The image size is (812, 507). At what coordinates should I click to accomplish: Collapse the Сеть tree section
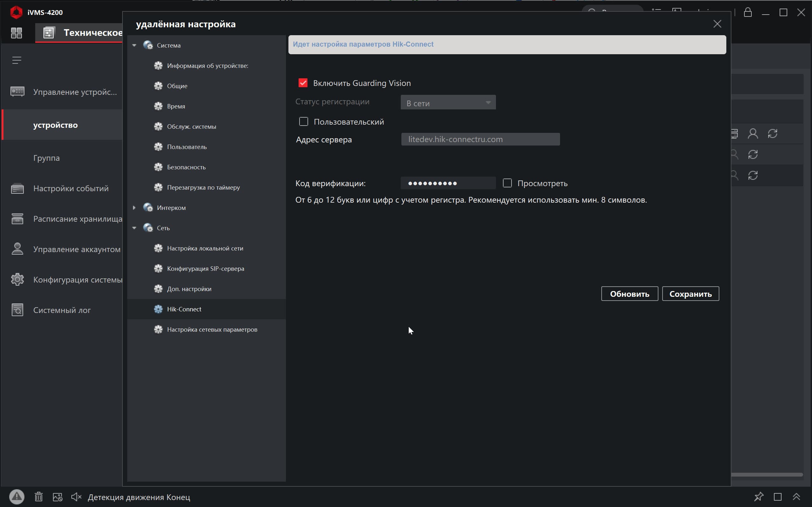134,228
